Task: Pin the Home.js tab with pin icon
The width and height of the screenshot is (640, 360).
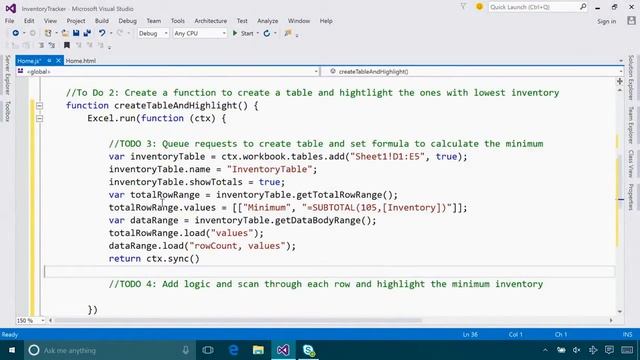Action: click(49, 60)
